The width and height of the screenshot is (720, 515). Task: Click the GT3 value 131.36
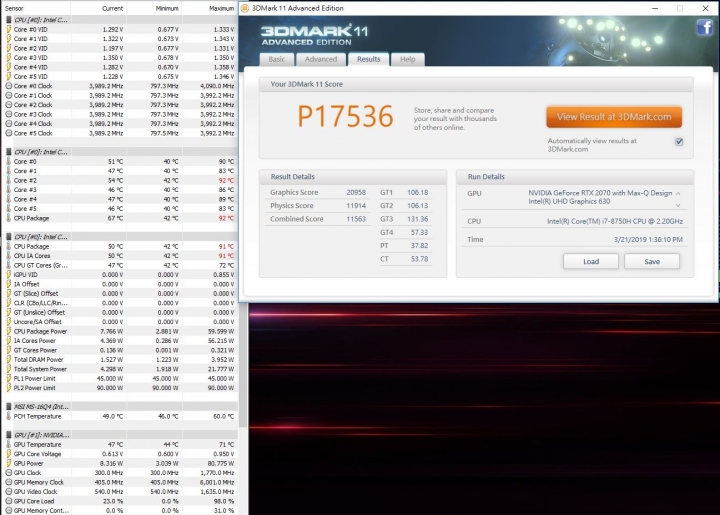point(417,219)
